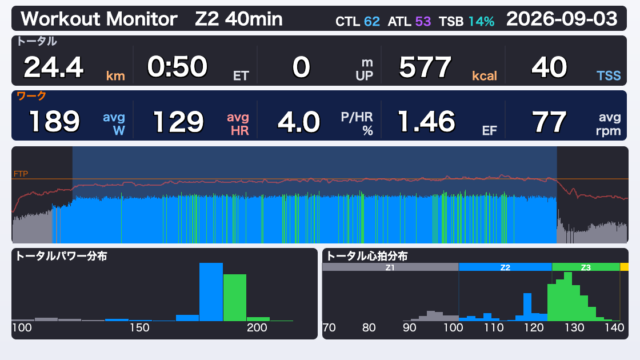Viewport: 640px width, 360px height.
Task: Select the トータル心拍分布 chart title
Action: (x=367, y=256)
